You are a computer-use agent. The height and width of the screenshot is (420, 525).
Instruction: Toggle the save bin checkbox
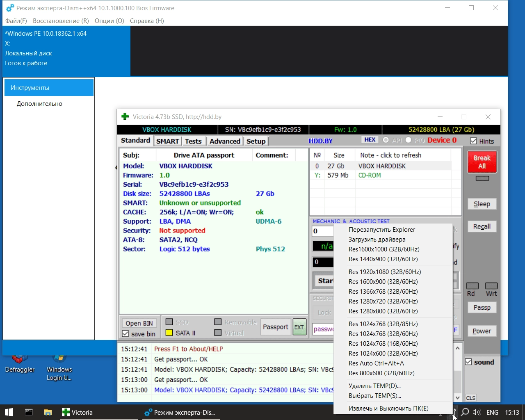pyautogui.click(x=126, y=333)
